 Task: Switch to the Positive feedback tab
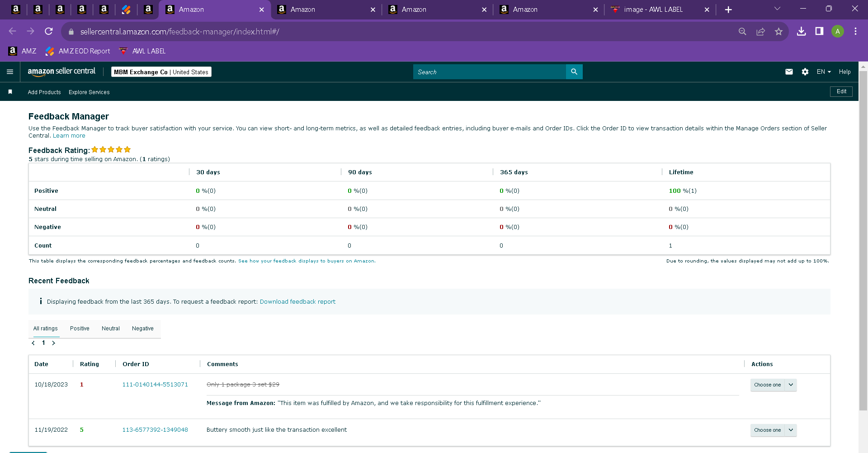80,329
